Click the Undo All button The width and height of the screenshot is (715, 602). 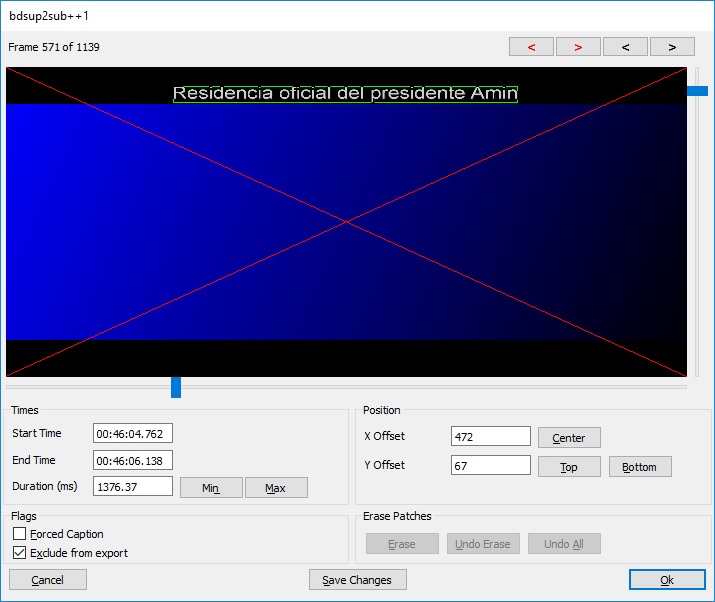point(564,544)
